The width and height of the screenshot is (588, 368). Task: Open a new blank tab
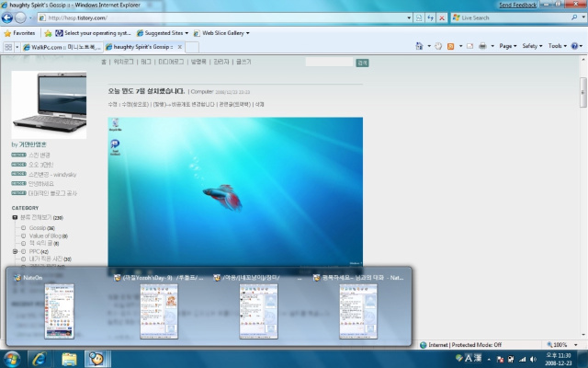click(x=192, y=47)
